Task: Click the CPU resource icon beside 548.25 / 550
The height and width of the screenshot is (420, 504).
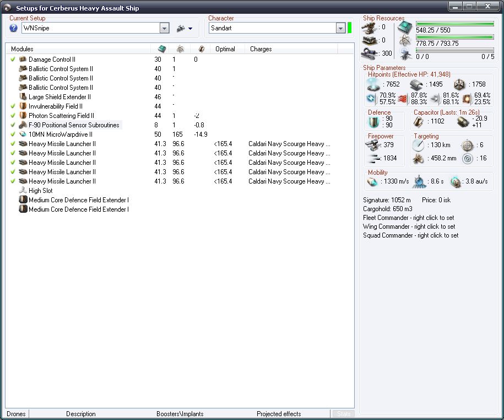Action: (x=405, y=28)
